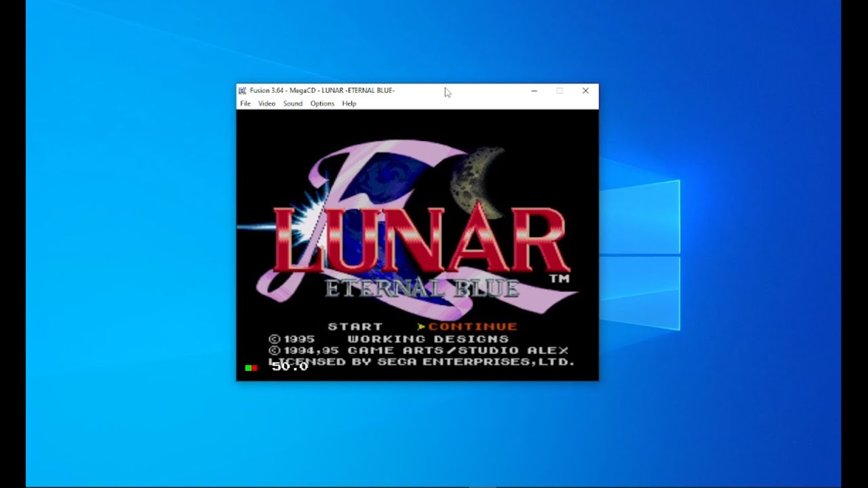Click the maximize button of Fusion window
868x488 pixels.
pos(559,91)
